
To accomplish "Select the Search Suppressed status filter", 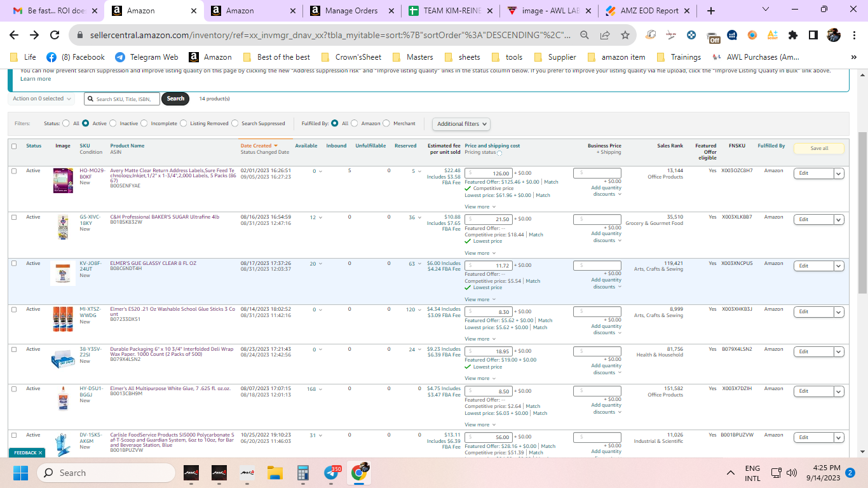I will (235, 123).
